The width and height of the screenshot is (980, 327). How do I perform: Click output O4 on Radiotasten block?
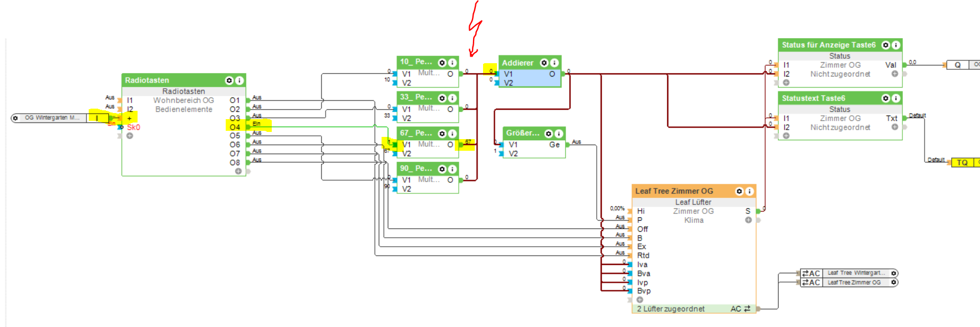pos(235,127)
